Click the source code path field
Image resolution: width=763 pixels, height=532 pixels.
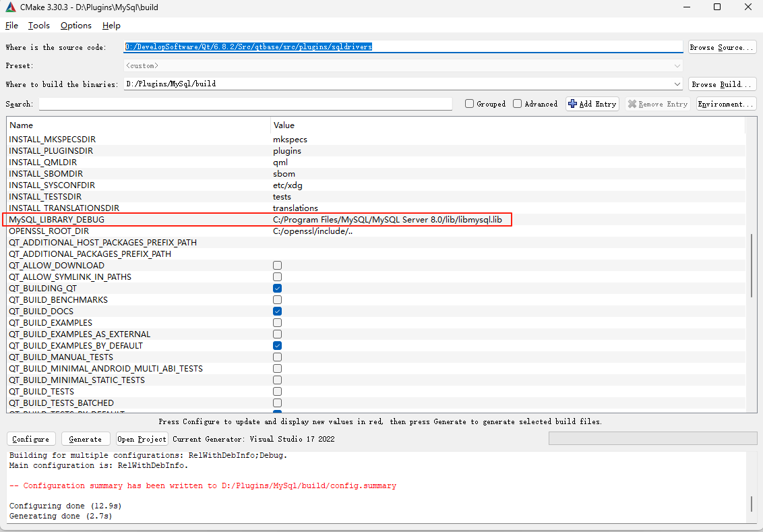[x=403, y=47]
